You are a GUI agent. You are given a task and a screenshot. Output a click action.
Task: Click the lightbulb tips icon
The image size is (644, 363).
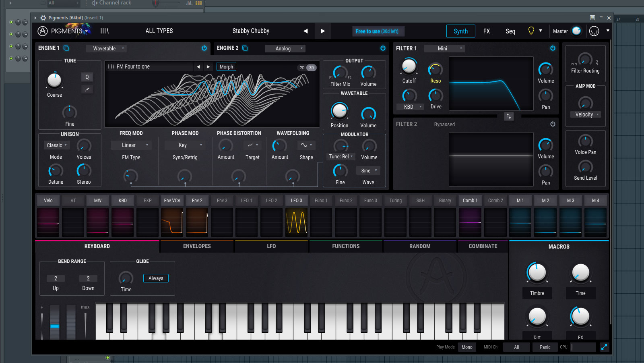click(531, 31)
